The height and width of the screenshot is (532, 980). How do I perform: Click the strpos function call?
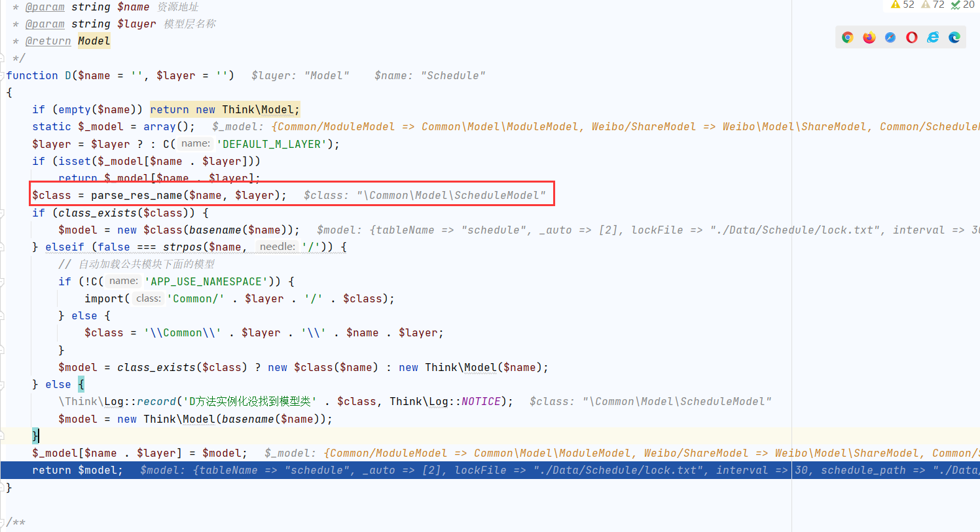183,247
